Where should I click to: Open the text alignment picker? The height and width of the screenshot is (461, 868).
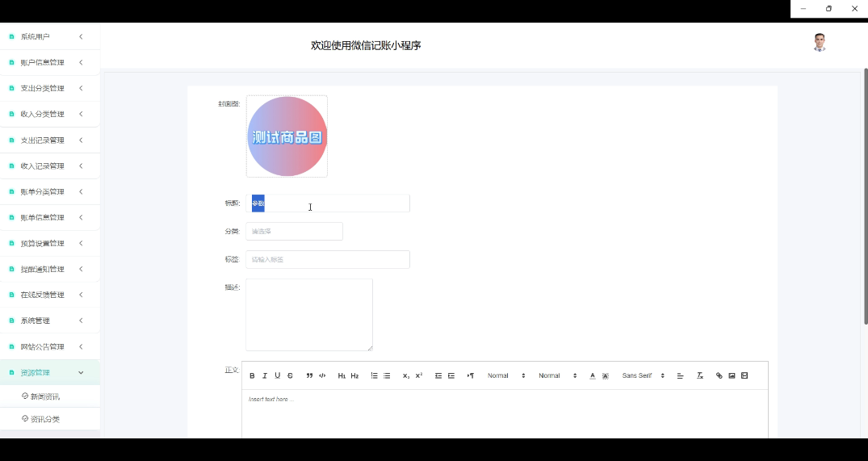coord(681,375)
